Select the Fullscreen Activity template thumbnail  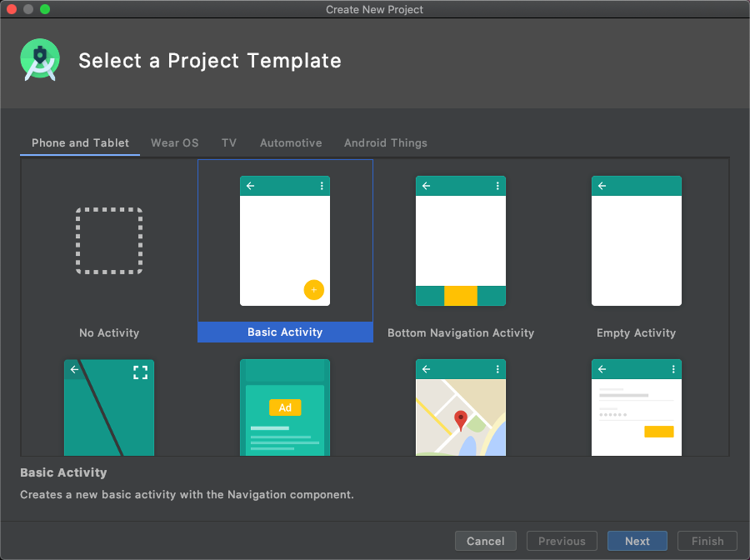[x=109, y=407]
